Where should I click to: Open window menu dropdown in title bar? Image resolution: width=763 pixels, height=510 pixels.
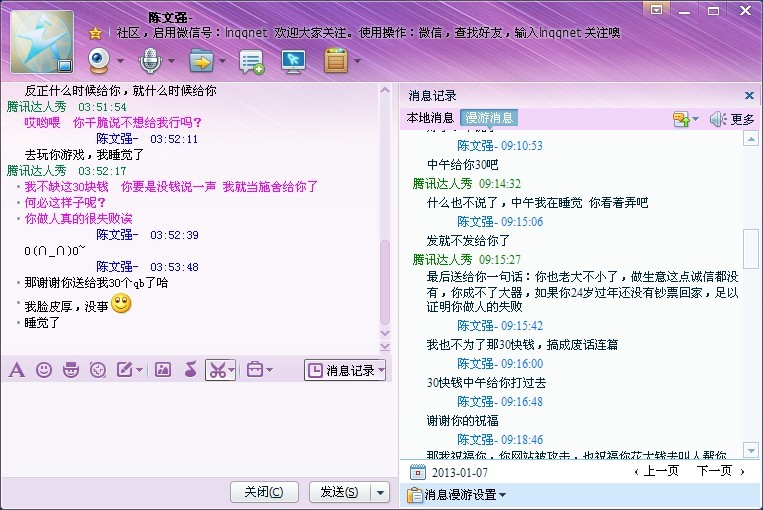point(656,10)
